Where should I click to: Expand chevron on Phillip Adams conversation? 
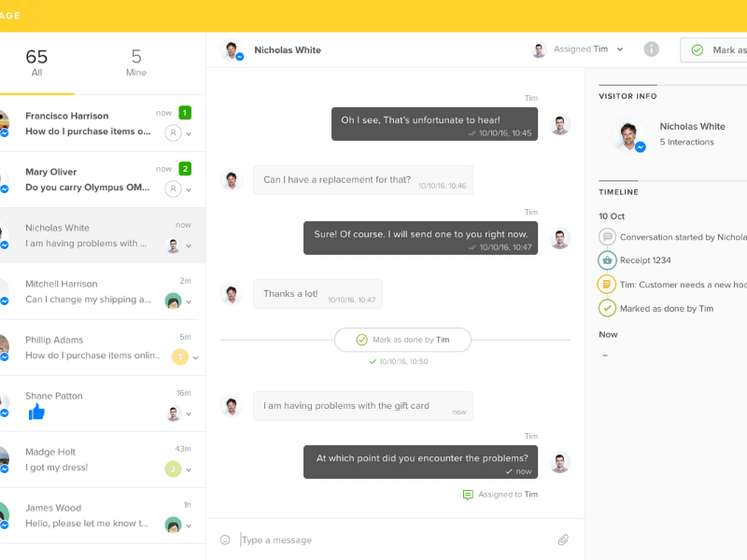(196, 357)
